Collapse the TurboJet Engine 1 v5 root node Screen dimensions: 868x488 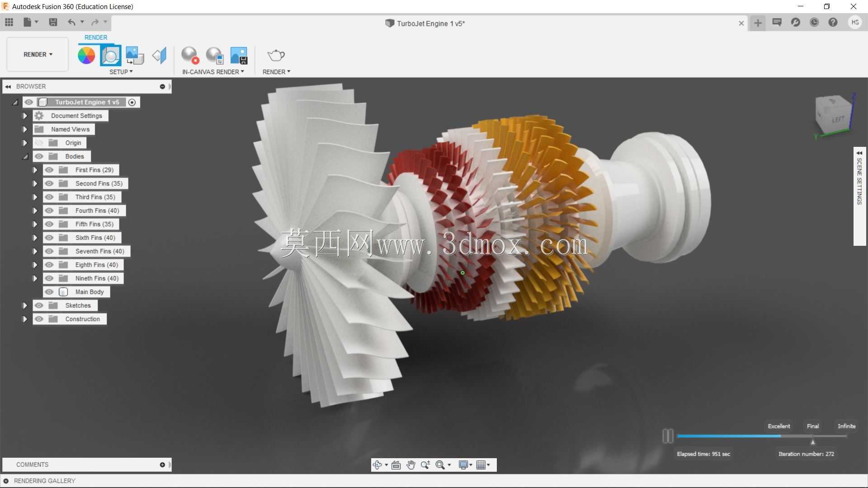click(x=15, y=102)
